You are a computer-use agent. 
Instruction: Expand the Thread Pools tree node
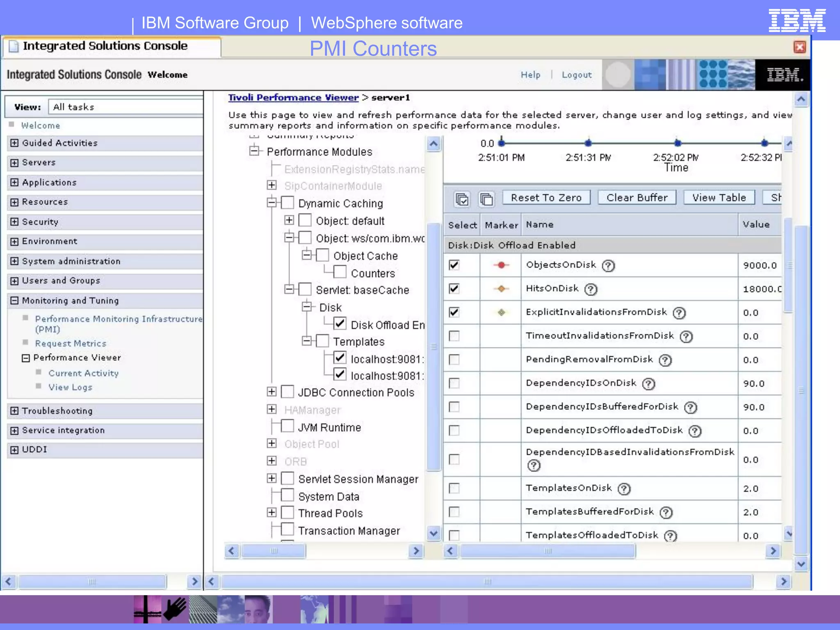(272, 512)
